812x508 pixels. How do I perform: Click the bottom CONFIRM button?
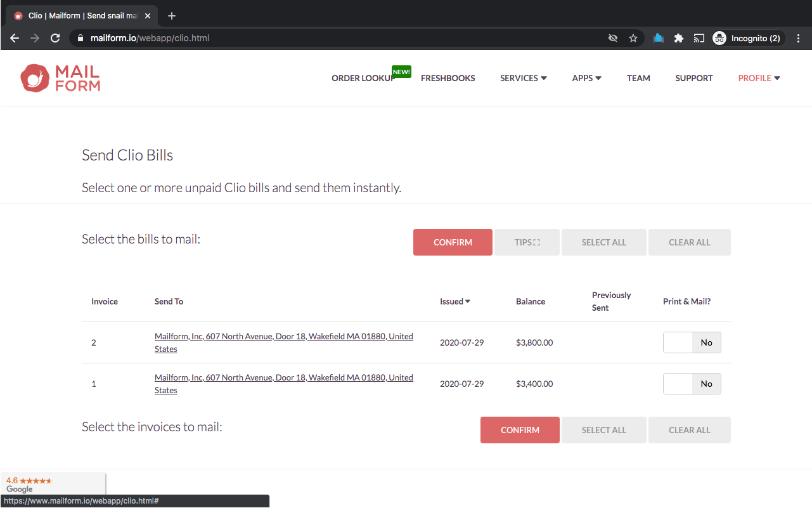tap(520, 430)
